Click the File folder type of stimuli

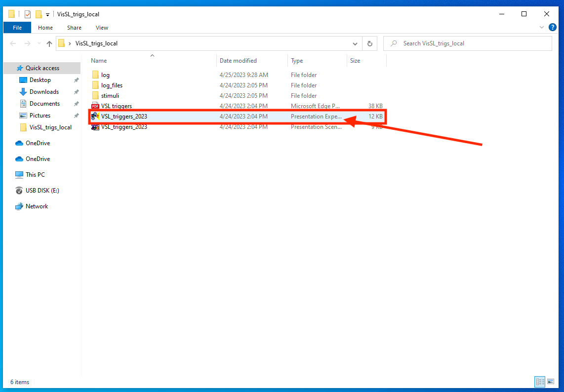pyautogui.click(x=304, y=96)
